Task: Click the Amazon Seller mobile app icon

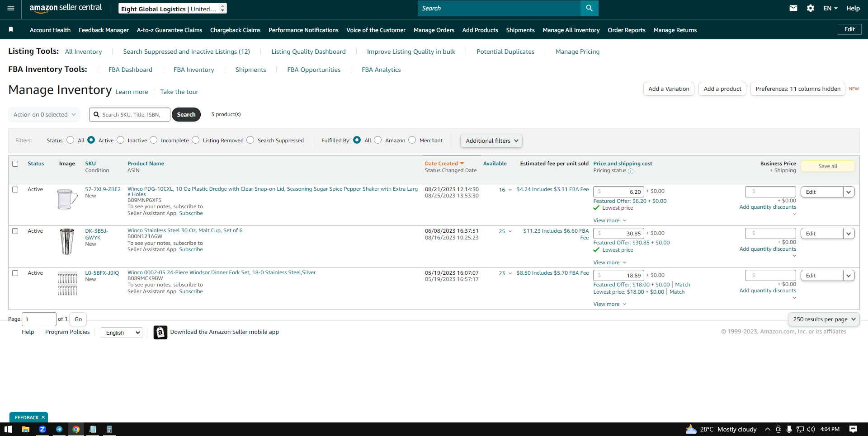Action: 160,332
